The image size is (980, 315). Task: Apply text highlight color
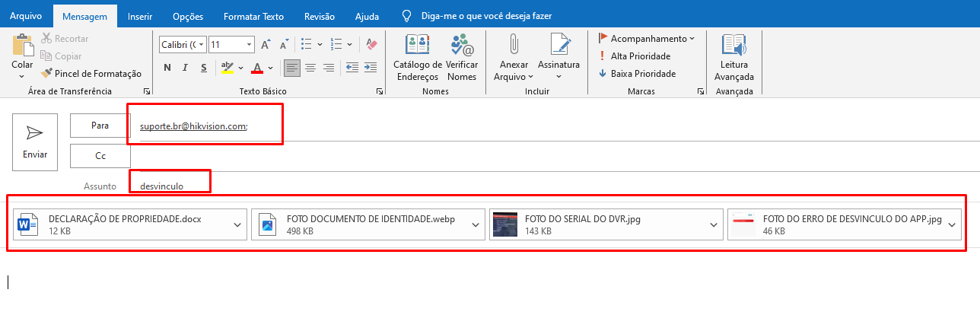click(227, 68)
